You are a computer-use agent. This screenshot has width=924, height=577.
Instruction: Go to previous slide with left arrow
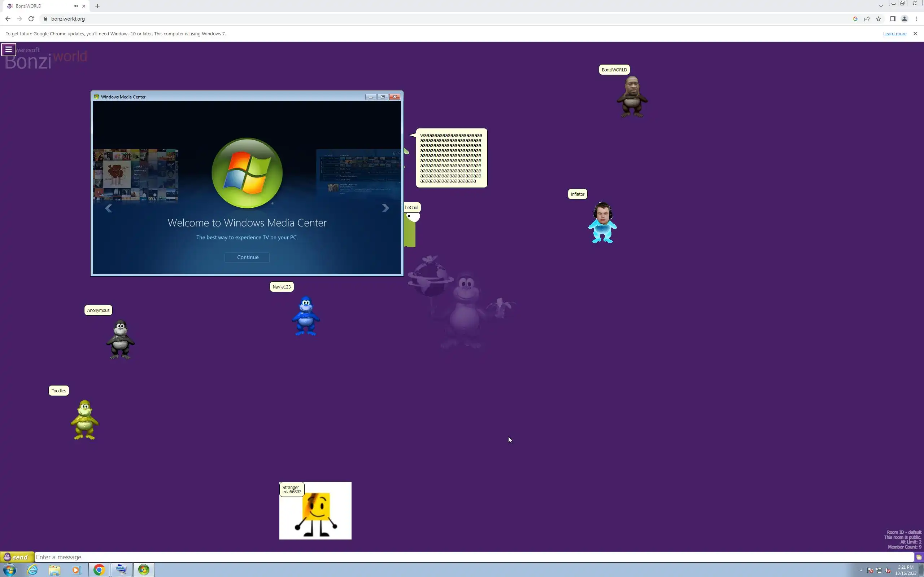pyautogui.click(x=108, y=208)
